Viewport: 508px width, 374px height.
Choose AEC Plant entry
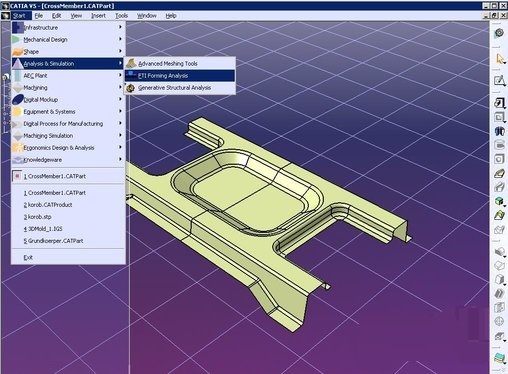[68, 75]
